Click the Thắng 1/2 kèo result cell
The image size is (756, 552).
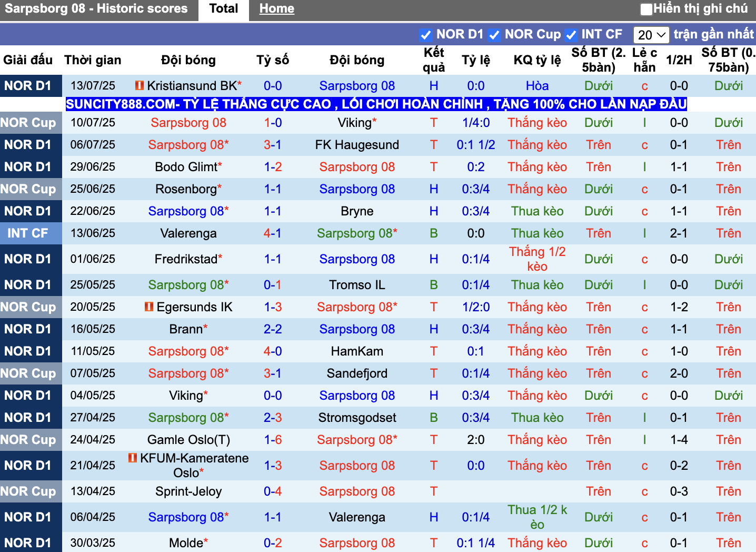pyautogui.click(x=537, y=259)
